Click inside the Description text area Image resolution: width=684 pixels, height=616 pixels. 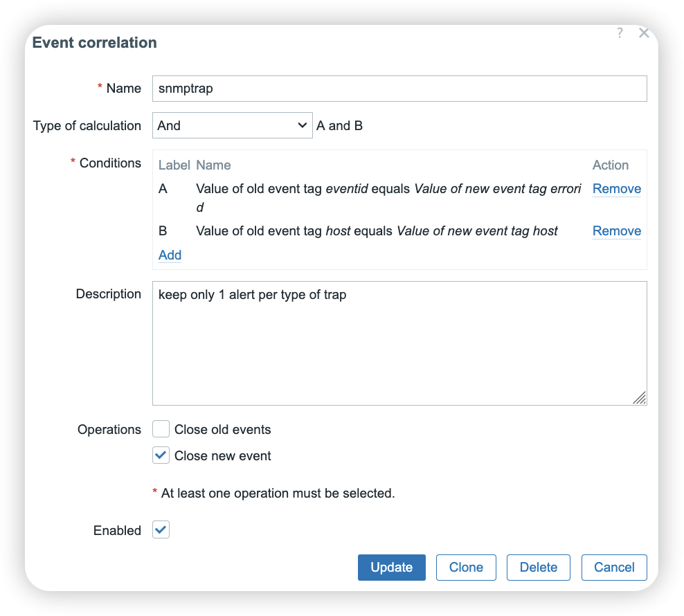coord(399,343)
